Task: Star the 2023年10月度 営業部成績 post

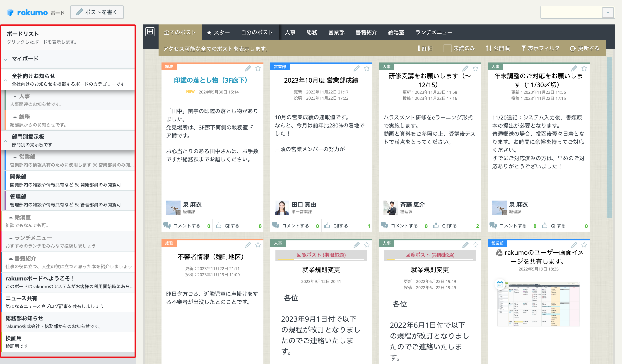Action: coord(366,68)
